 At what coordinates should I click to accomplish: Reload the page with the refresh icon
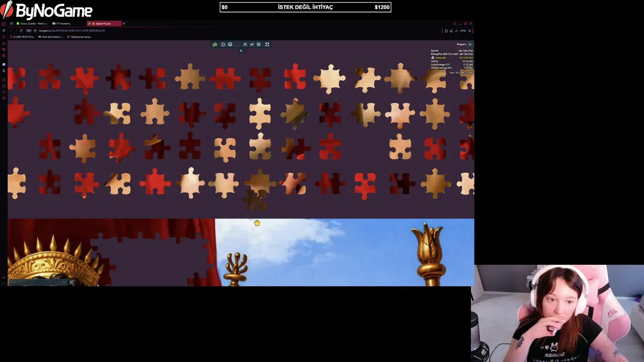21,31
